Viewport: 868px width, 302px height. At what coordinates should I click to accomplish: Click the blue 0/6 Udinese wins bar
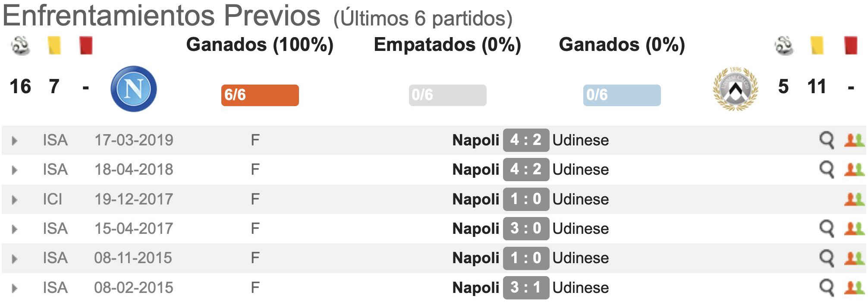[x=622, y=95]
